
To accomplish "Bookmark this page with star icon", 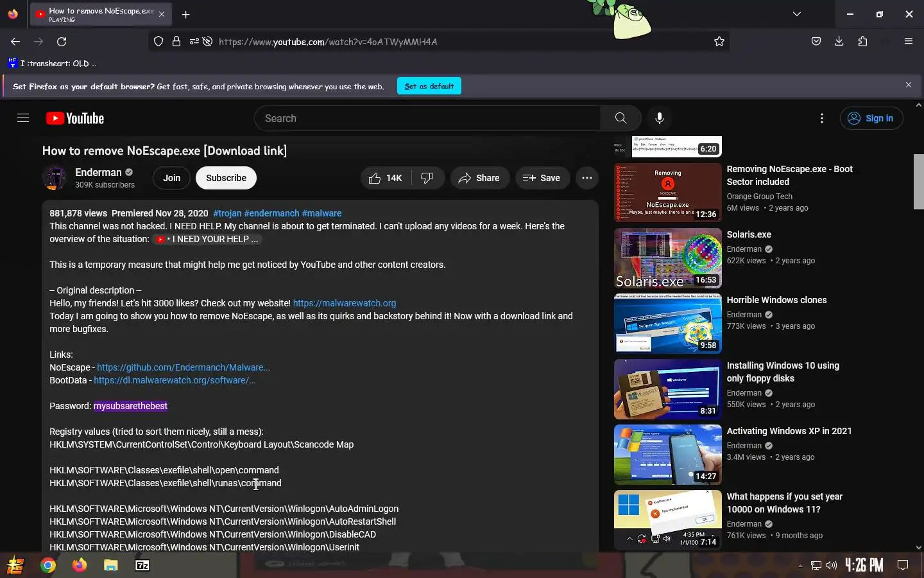I will pos(719,42).
